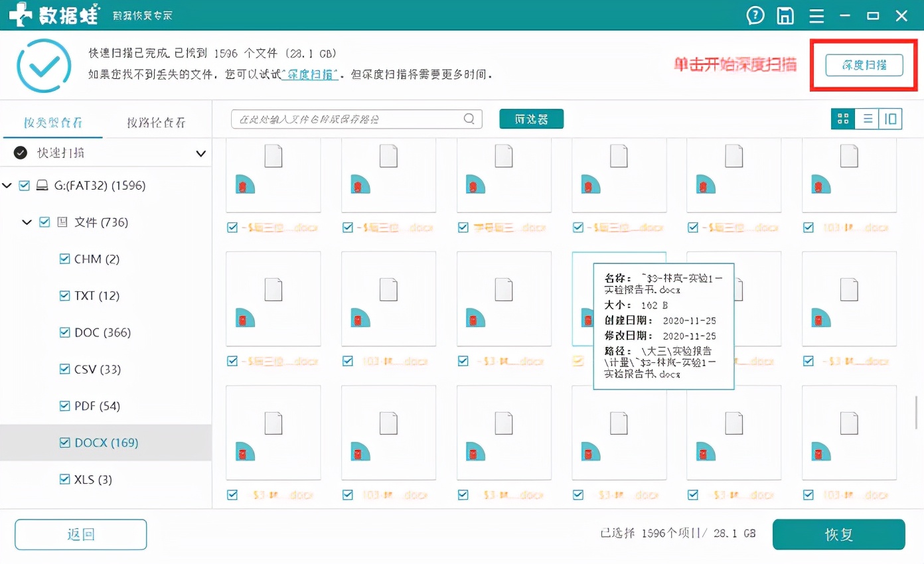Open the hamburger menu in title bar
Image resolution: width=924 pixels, height=564 pixels.
816,15
